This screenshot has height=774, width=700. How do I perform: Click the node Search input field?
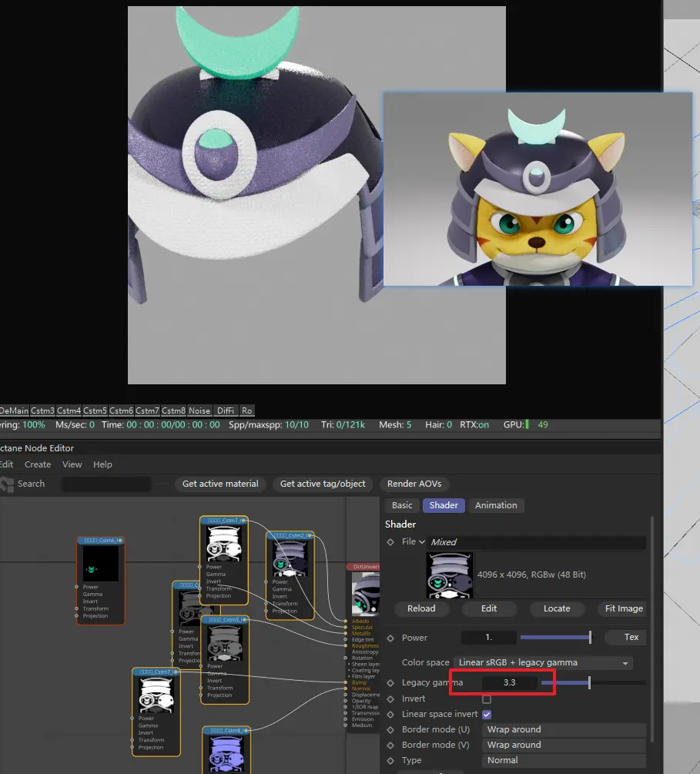(x=106, y=484)
